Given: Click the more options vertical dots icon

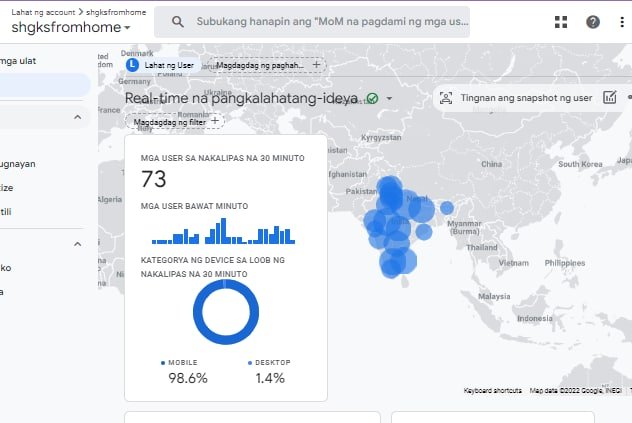Looking at the screenshot, I should (624, 21).
